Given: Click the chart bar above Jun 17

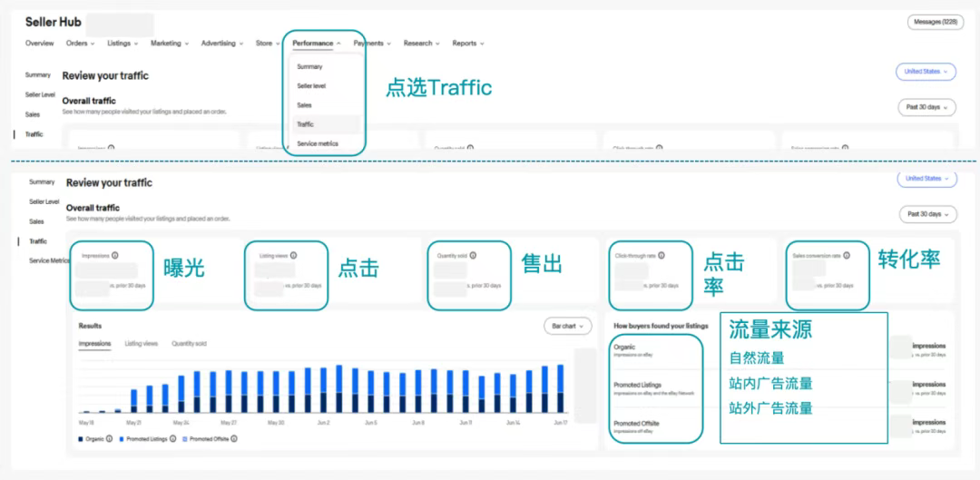Looking at the screenshot, I should coord(560,388).
